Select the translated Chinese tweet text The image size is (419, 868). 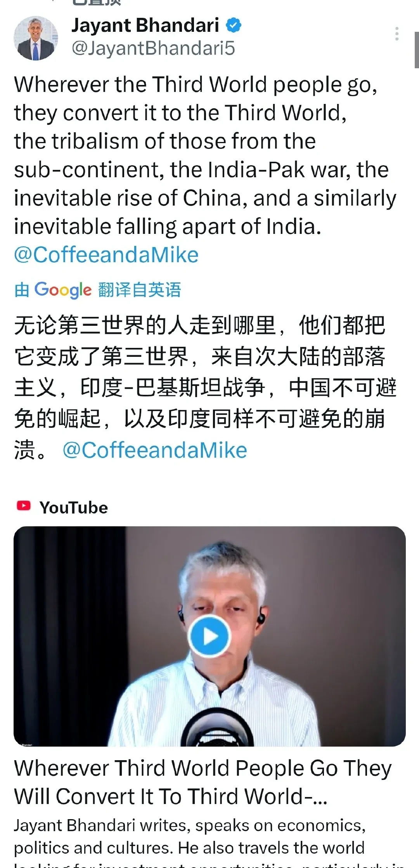click(x=206, y=387)
